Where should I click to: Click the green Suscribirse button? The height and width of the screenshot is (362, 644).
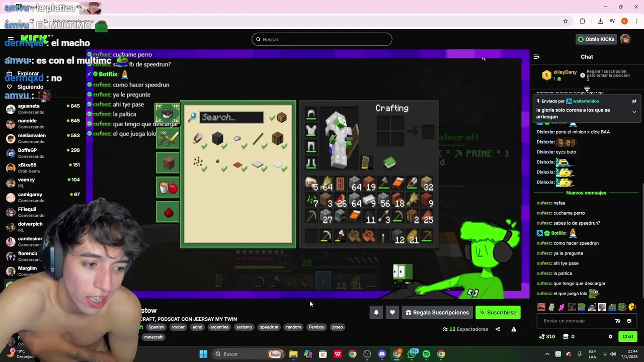pos(498,313)
